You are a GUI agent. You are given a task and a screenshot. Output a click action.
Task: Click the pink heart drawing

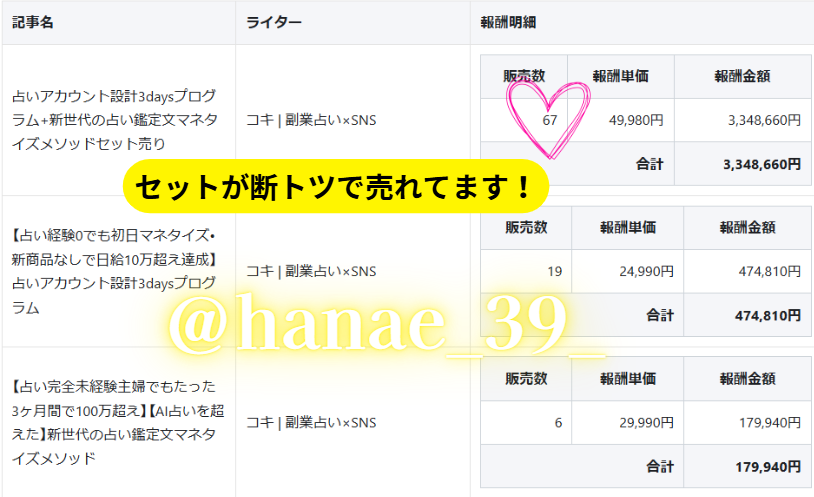548,120
